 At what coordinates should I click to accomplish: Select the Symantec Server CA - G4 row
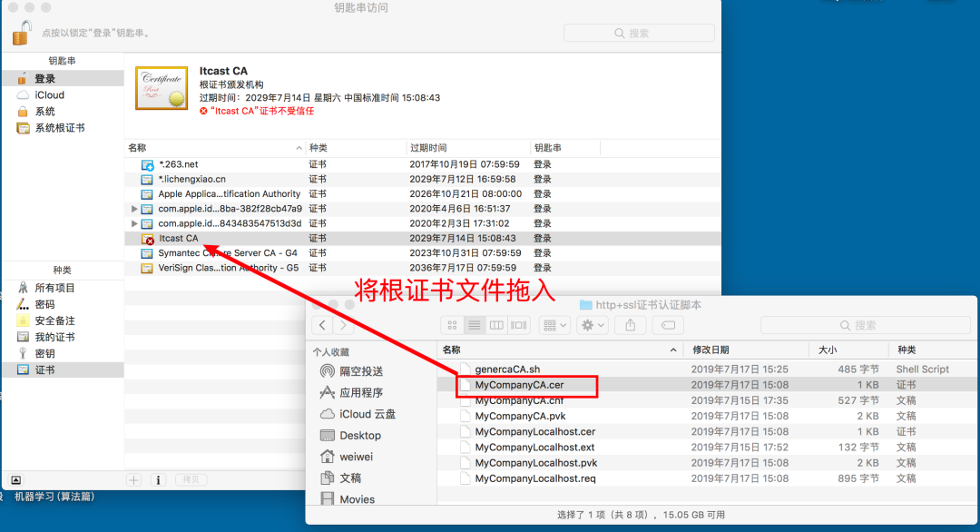(423, 253)
